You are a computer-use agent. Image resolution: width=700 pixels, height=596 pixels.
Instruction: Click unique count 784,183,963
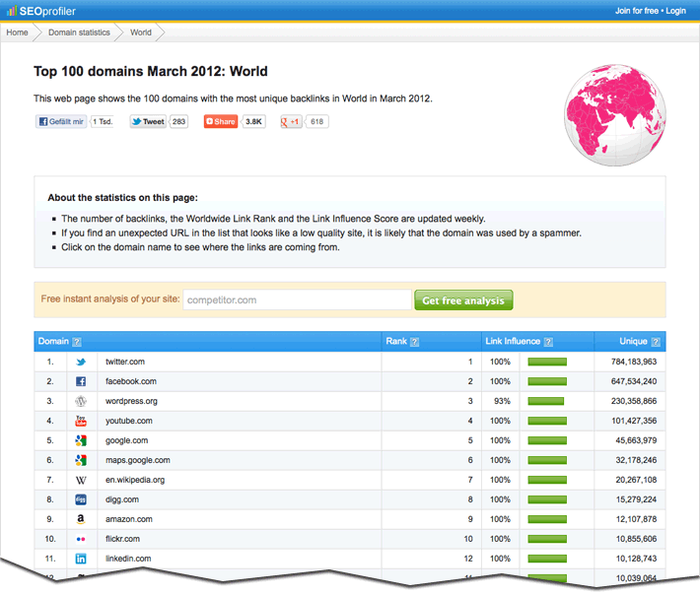634,362
